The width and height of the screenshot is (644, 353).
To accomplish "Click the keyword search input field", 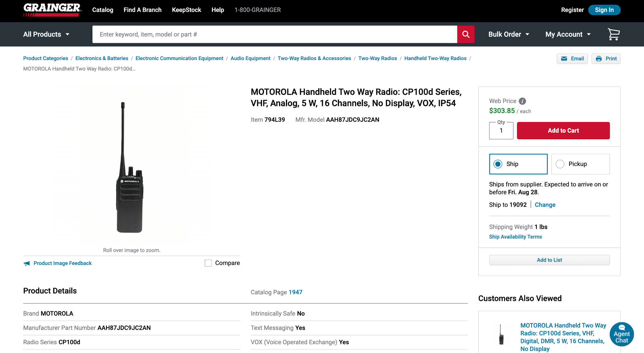I will click(x=275, y=34).
